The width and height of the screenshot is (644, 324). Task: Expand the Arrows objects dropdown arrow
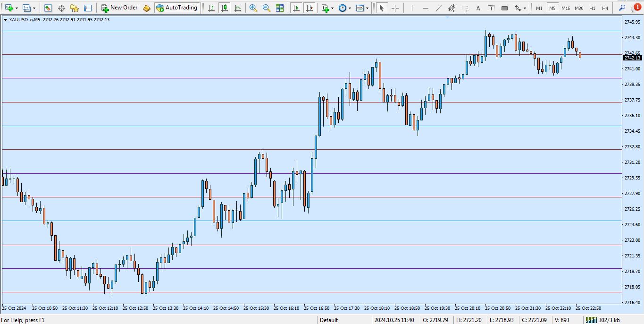[525, 9]
